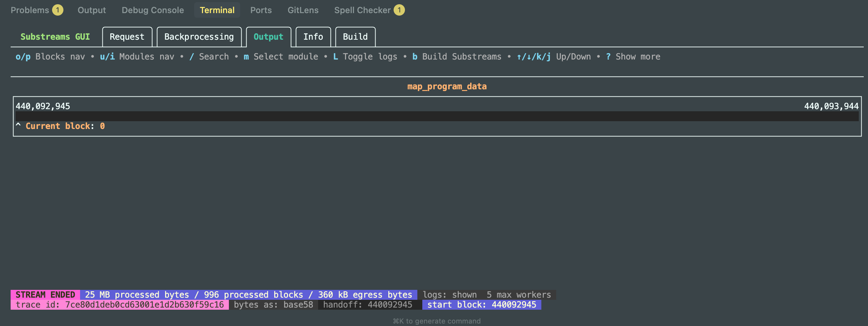Screen dimensions: 868x326
Task: Click the Substreams GUI title
Action: pyautogui.click(x=55, y=37)
